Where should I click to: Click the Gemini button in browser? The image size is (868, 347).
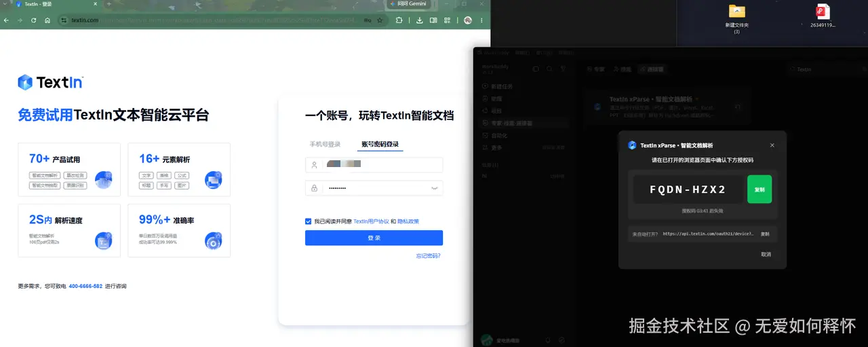[409, 4]
